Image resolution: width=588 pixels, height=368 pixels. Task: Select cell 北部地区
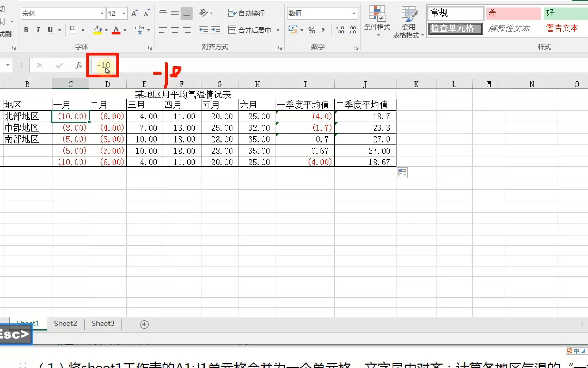(27, 116)
